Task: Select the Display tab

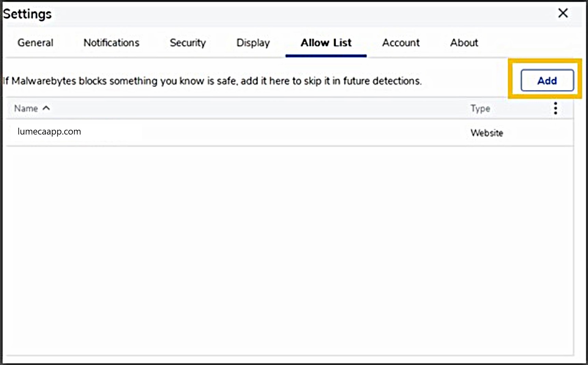Action: 253,43
